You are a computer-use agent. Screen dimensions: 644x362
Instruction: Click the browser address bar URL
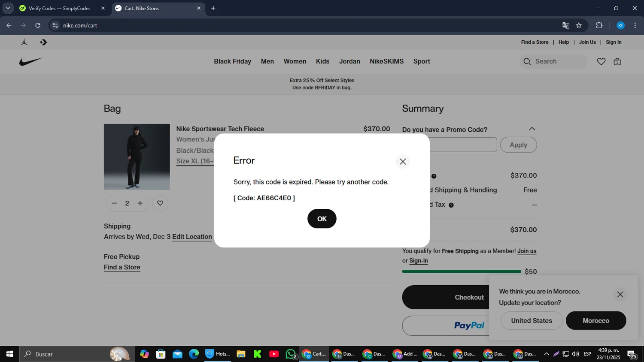point(80,25)
